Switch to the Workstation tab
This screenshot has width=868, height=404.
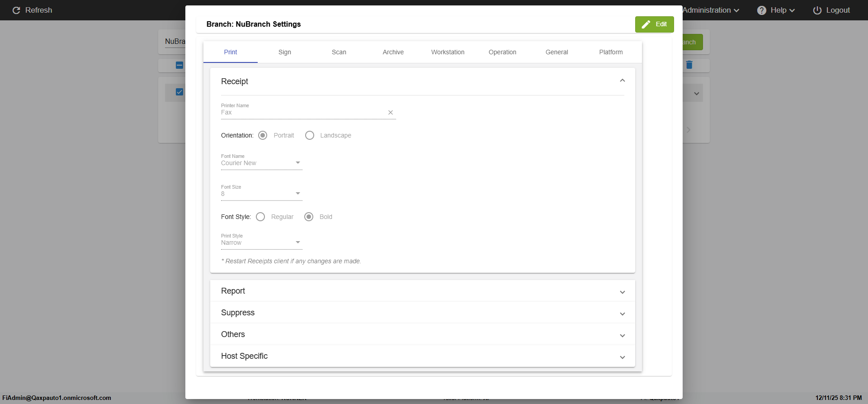point(448,52)
